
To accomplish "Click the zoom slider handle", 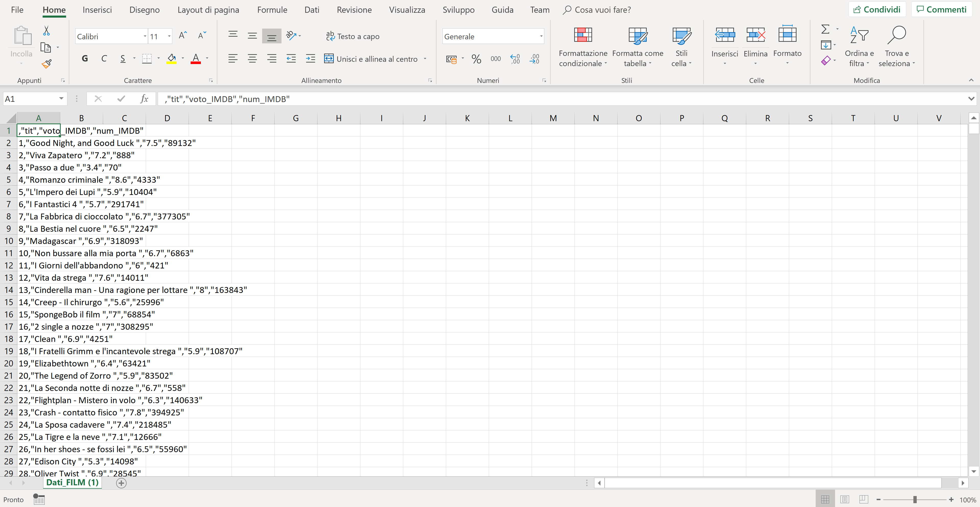I will click(x=915, y=499).
